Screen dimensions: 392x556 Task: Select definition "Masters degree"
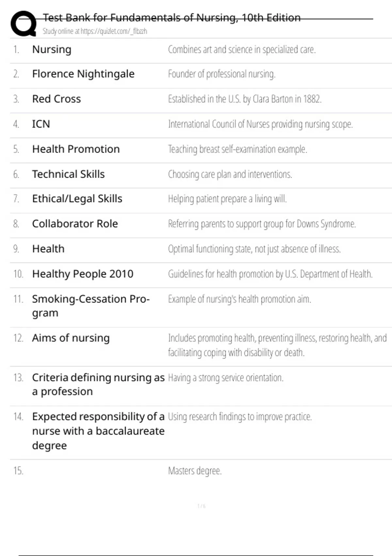tap(195, 471)
